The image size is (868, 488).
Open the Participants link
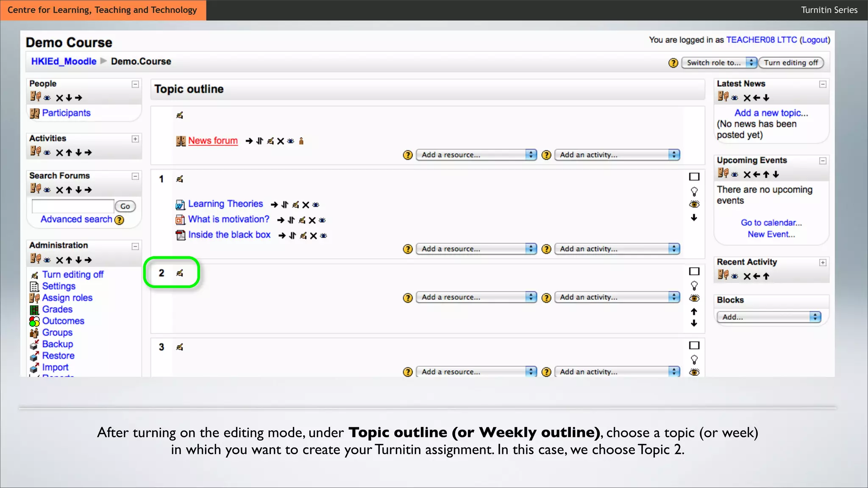point(66,113)
